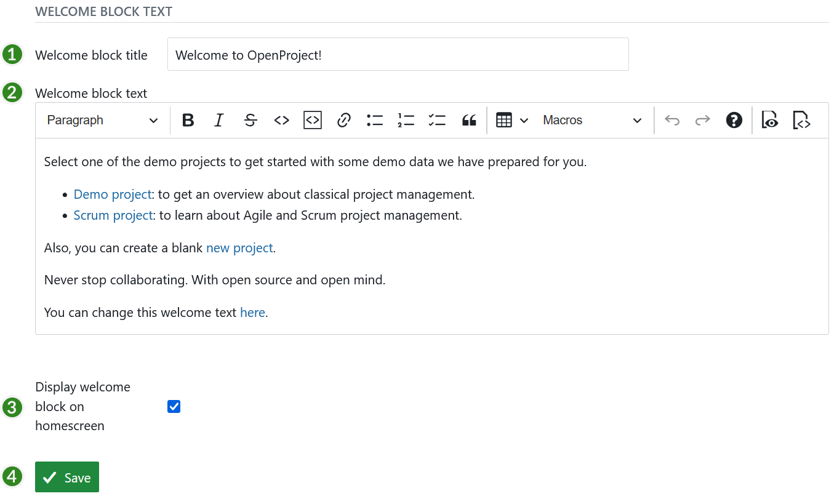This screenshot has height=504, width=837.
Task: Open the Paragraph style dropdown
Action: point(102,120)
